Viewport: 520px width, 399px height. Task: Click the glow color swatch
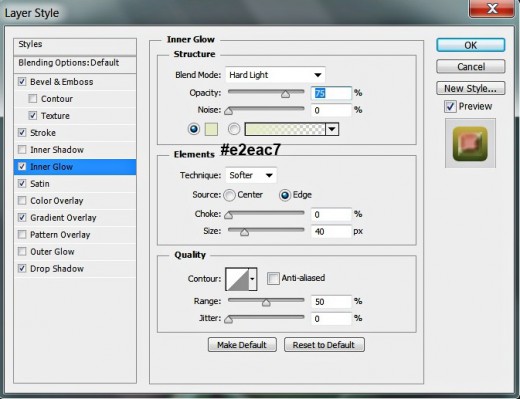point(211,129)
